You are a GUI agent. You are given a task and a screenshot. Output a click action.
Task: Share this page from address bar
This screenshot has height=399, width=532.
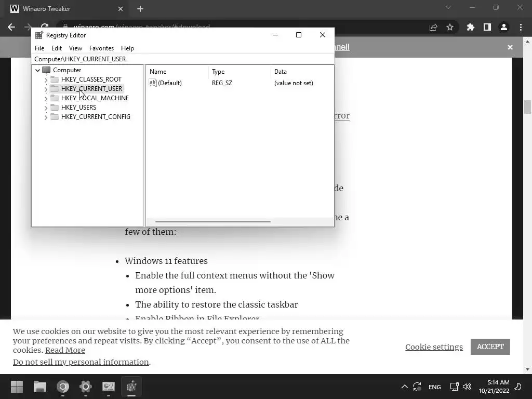(433, 27)
